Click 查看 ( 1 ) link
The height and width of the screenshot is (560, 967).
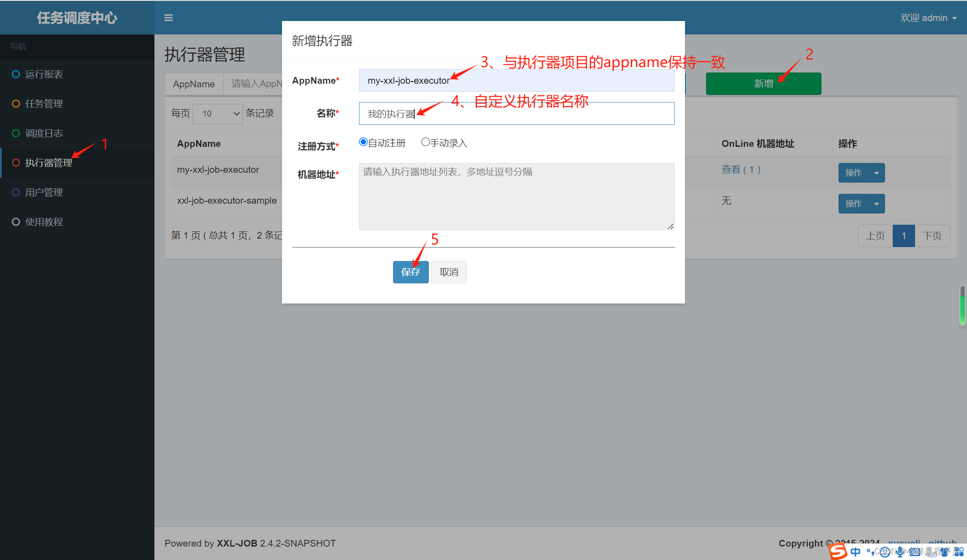pyautogui.click(x=741, y=170)
